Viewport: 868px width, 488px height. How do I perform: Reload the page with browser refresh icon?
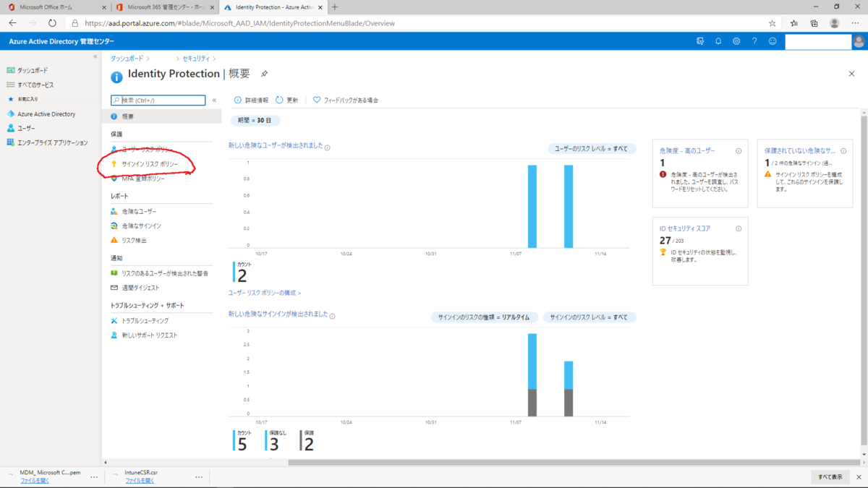(52, 23)
